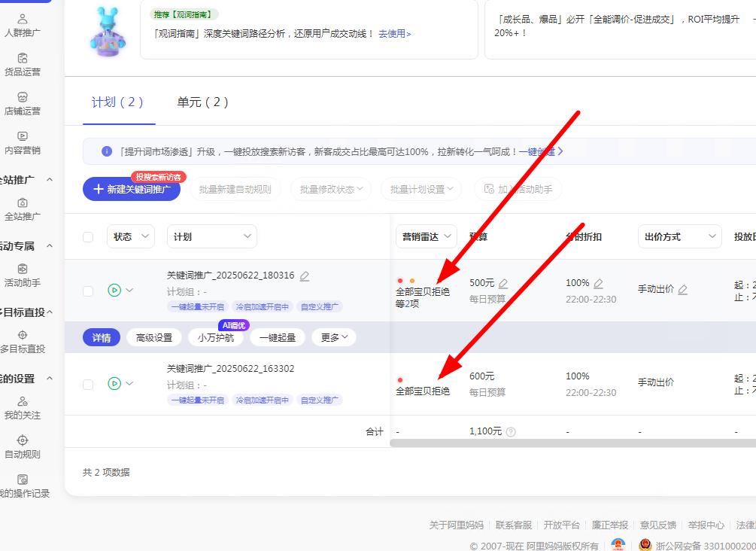This screenshot has height=551, width=756.
Task: Collapse the 我的设置 sidebar section
Action: click(x=50, y=379)
